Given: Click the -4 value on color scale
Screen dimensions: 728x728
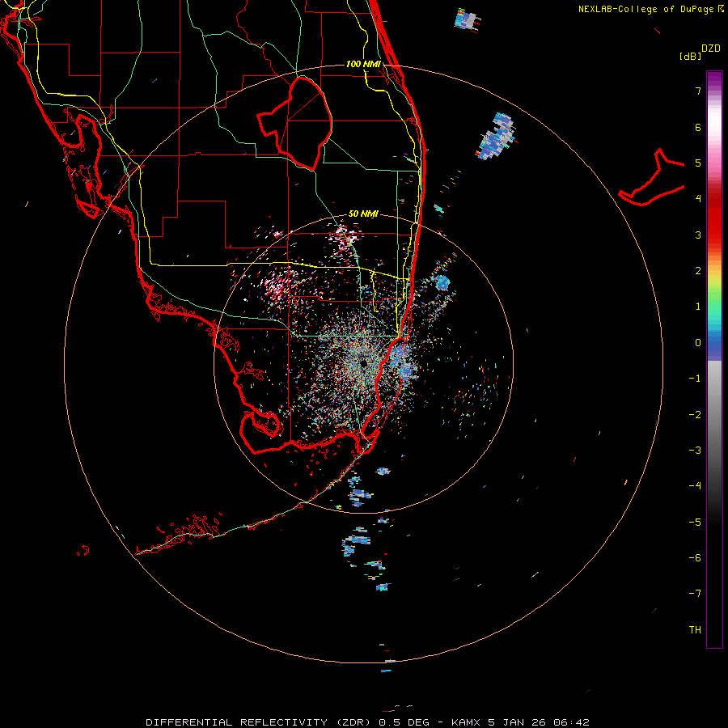Looking at the screenshot, I should (695, 486).
